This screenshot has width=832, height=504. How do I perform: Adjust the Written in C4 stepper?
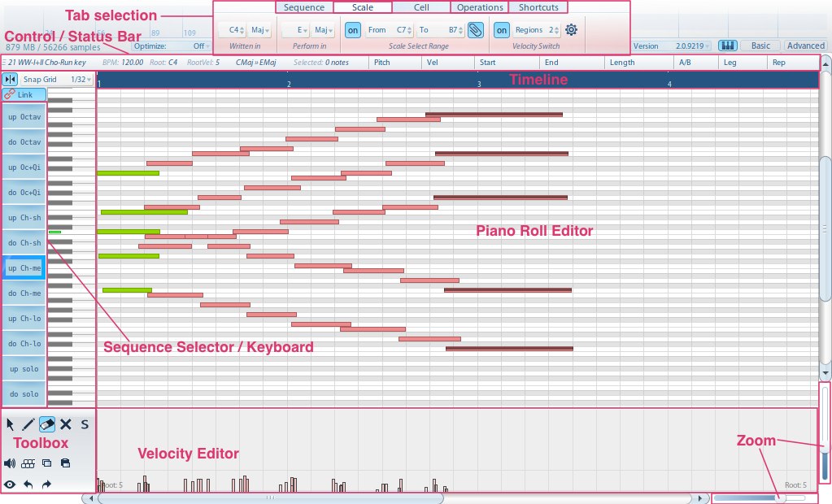[242, 30]
